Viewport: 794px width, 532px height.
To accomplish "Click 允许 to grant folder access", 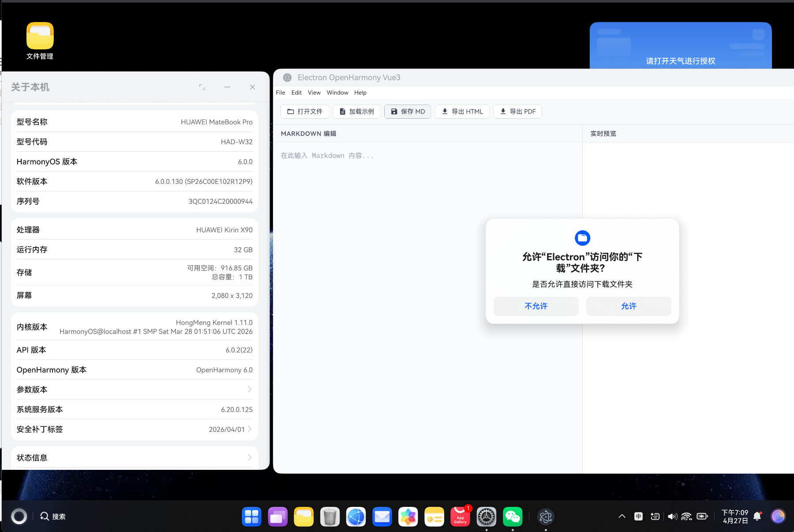I will coord(629,306).
